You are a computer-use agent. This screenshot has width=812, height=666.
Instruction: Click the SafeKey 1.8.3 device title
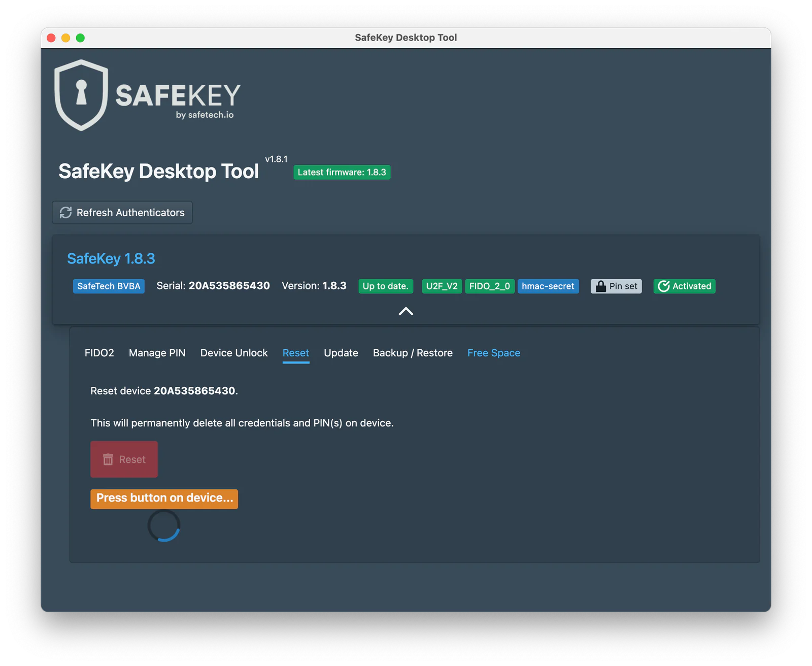click(x=111, y=259)
